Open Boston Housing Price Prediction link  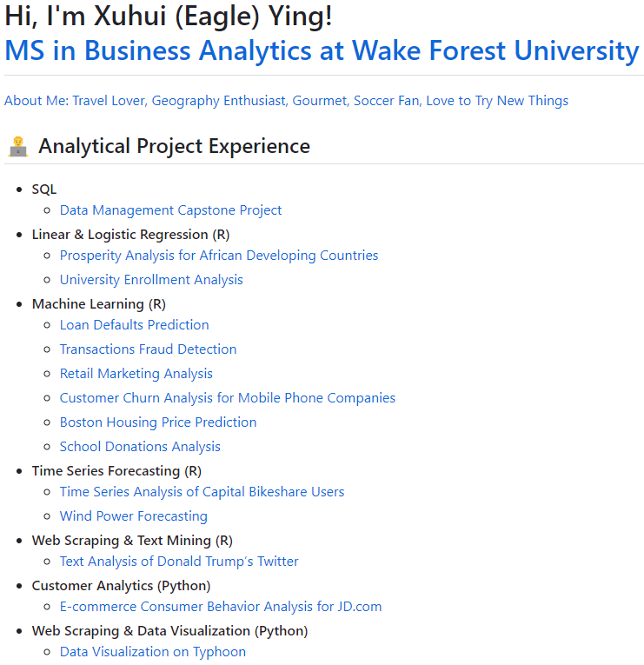click(x=158, y=422)
